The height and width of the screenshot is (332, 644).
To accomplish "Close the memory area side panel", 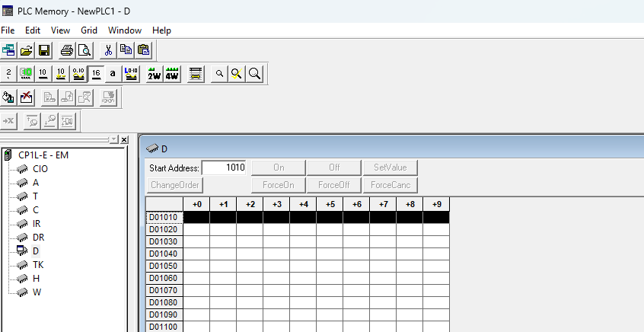I will coord(124,139).
